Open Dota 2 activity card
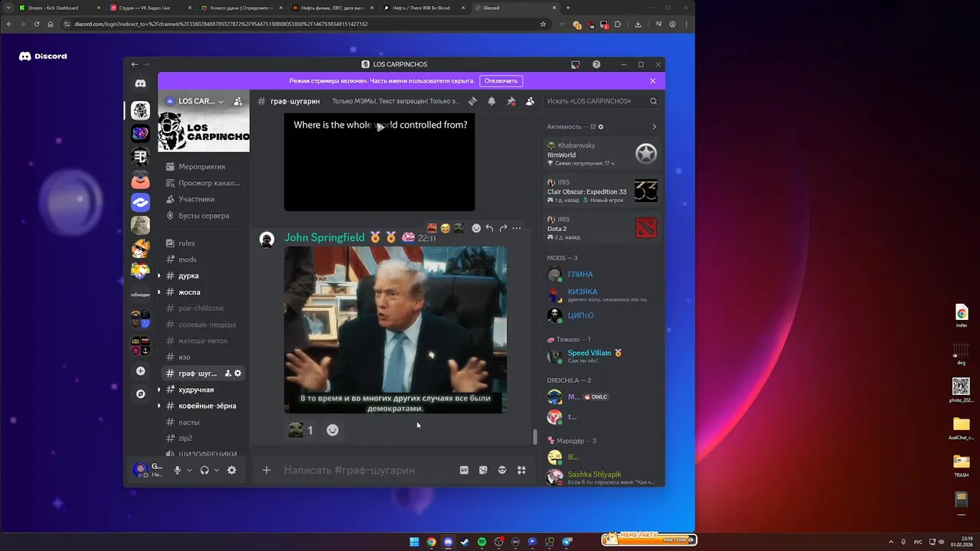980x551 pixels. coord(603,228)
